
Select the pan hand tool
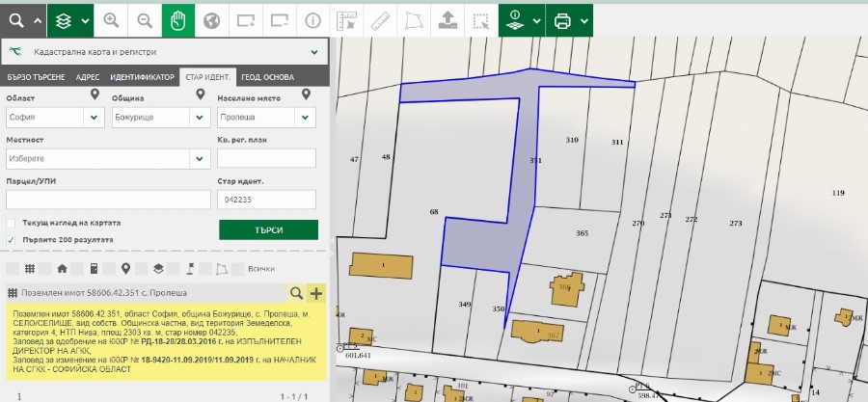[x=177, y=19]
